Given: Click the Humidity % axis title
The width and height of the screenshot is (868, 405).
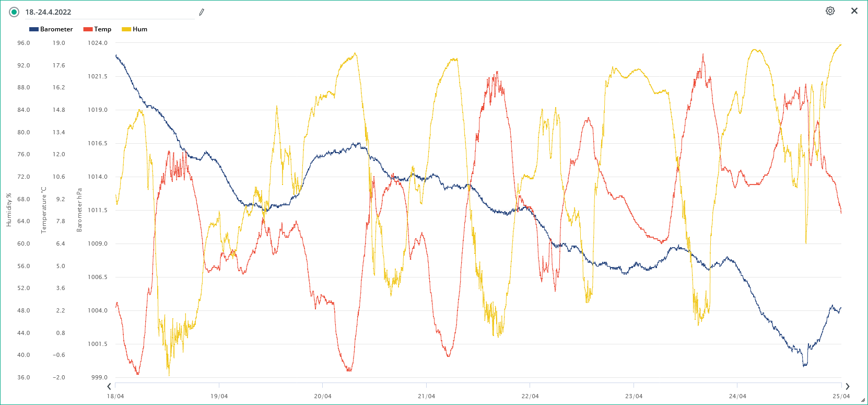Looking at the screenshot, I should [9, 210].
